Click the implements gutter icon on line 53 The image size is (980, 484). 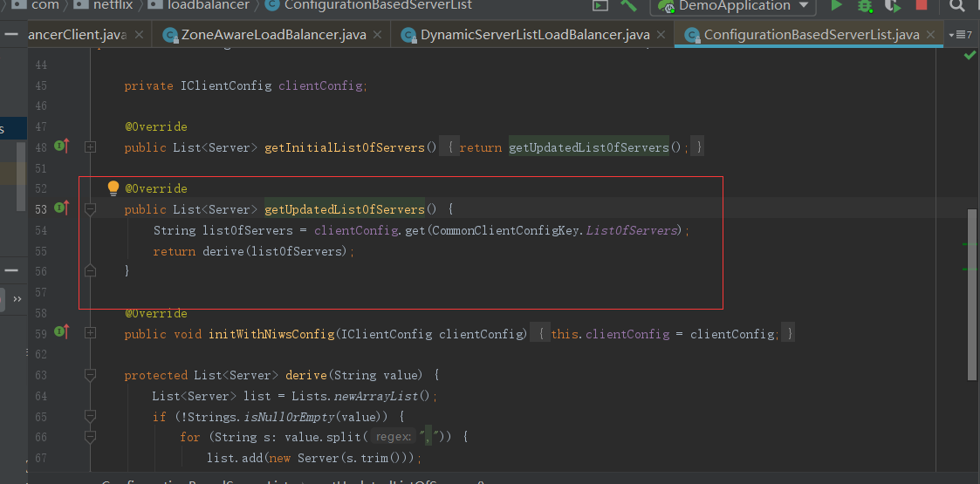62,208
